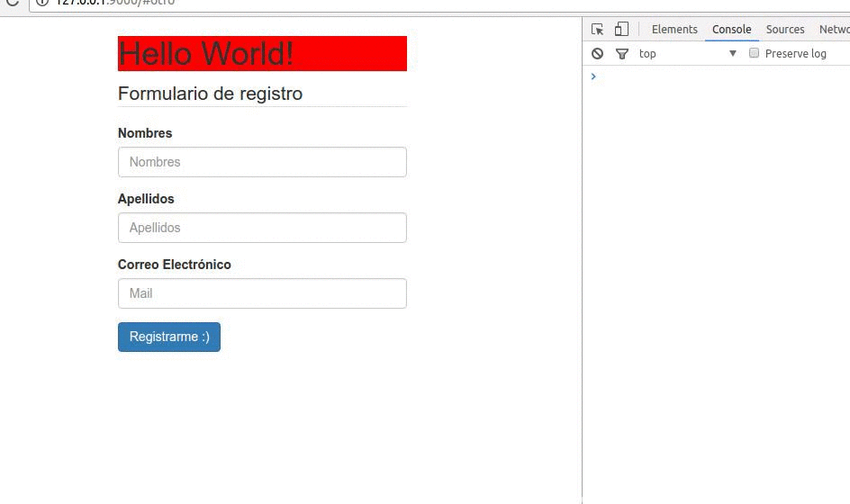Activate the inspect element picker icon
Screen dimensions: 850x504
pos(597,30)
